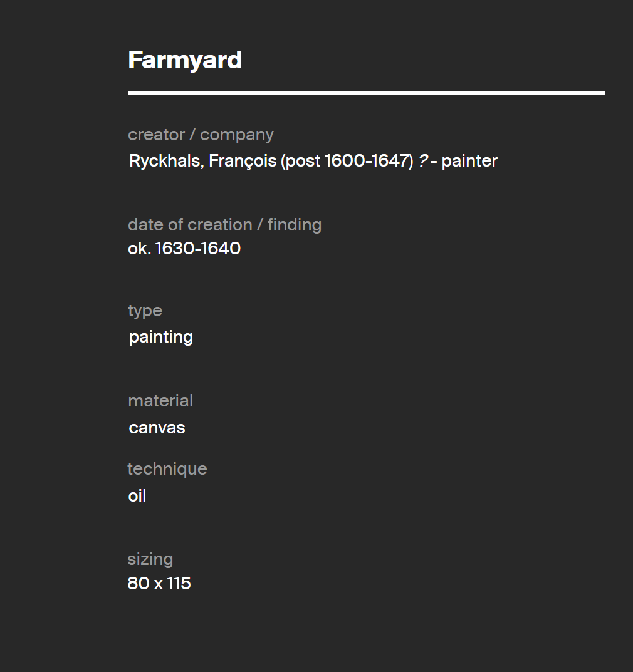
Task: Open the Ryckhals surname link
Action: pyautogui.click(x=167, y=161)
